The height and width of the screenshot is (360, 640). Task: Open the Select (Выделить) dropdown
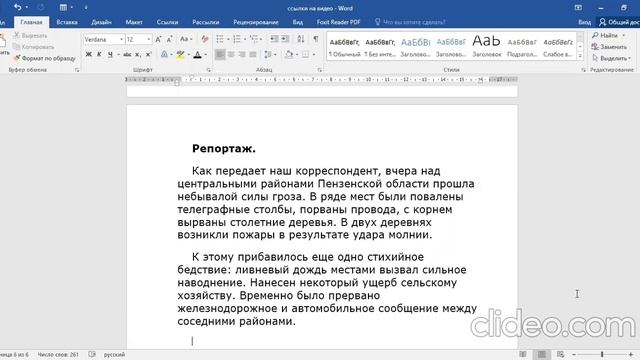(611, 58)
